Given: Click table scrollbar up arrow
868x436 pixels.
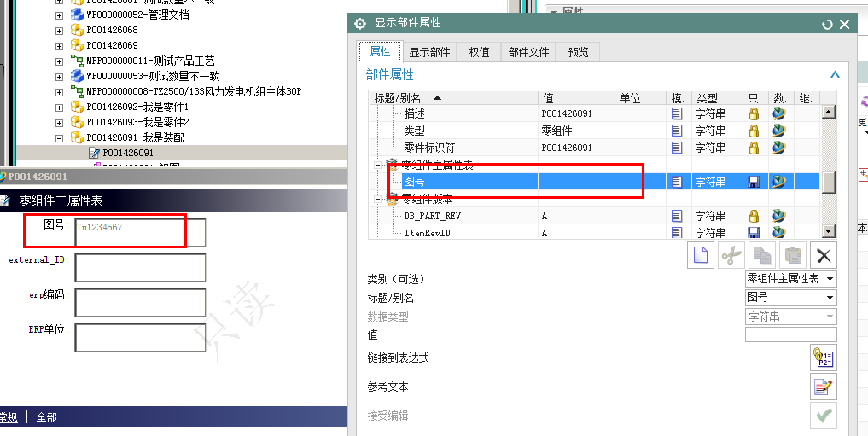Looking at the screenshot, I should coord(828,112).
